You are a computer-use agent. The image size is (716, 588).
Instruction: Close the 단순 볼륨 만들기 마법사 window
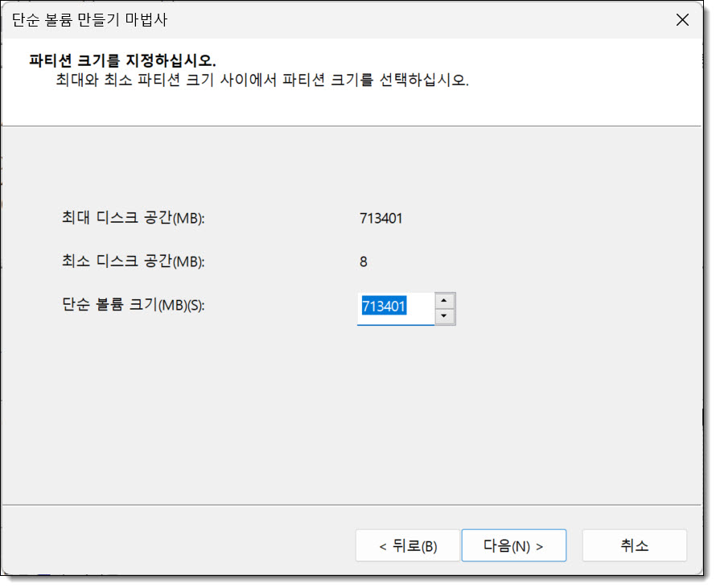(x=682, y=19)
